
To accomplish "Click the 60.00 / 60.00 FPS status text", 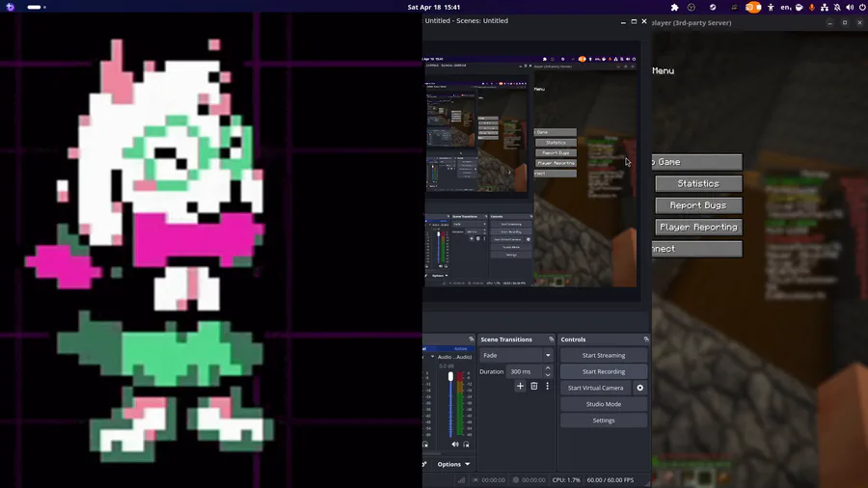I will 610,480.
